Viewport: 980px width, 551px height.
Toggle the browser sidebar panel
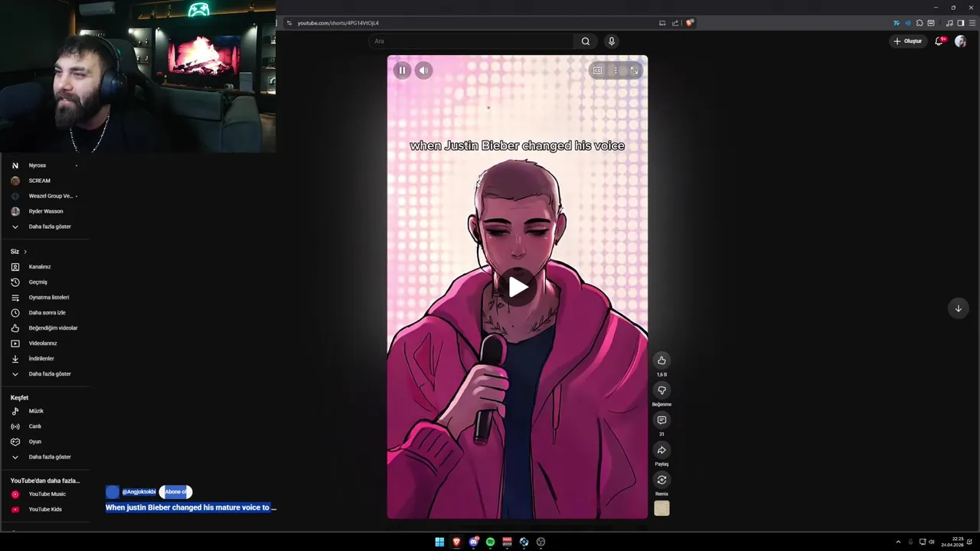coord(961,23)
